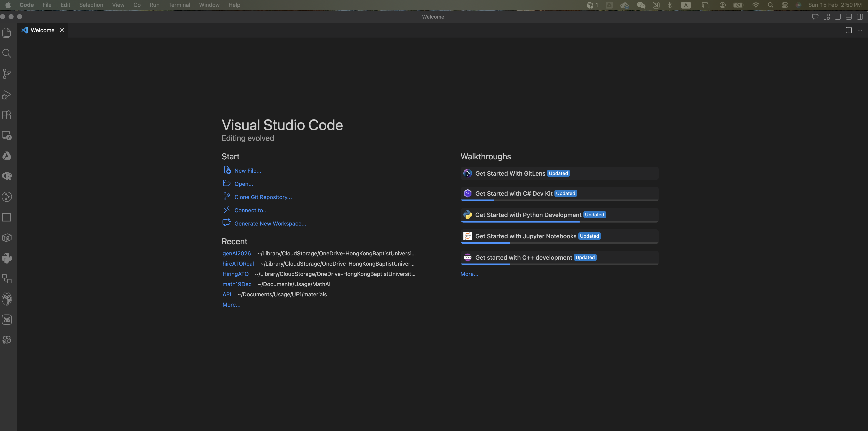The width and height of the screenshot is (868, 431).
Task: Open the Extensions view
Action: click(x=7, y=115)
